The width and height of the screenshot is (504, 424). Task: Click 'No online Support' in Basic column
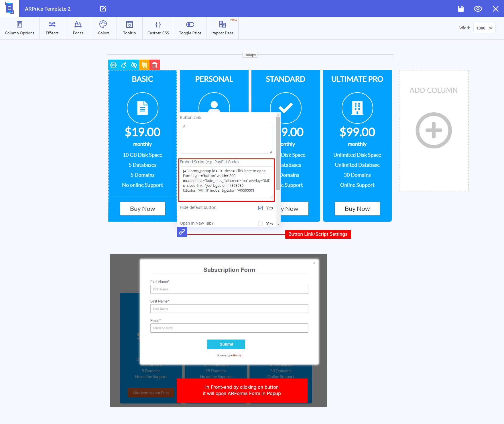143,185
